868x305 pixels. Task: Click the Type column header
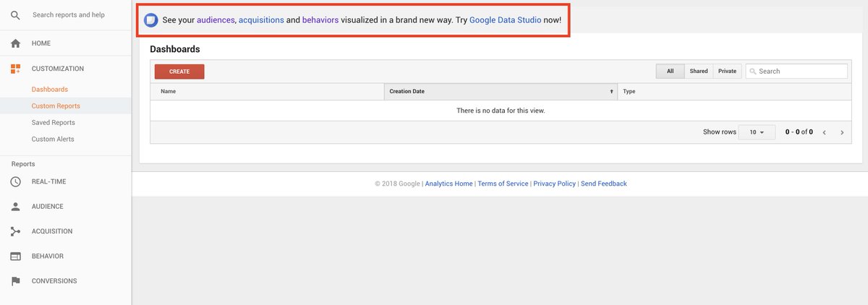point(735,92)
